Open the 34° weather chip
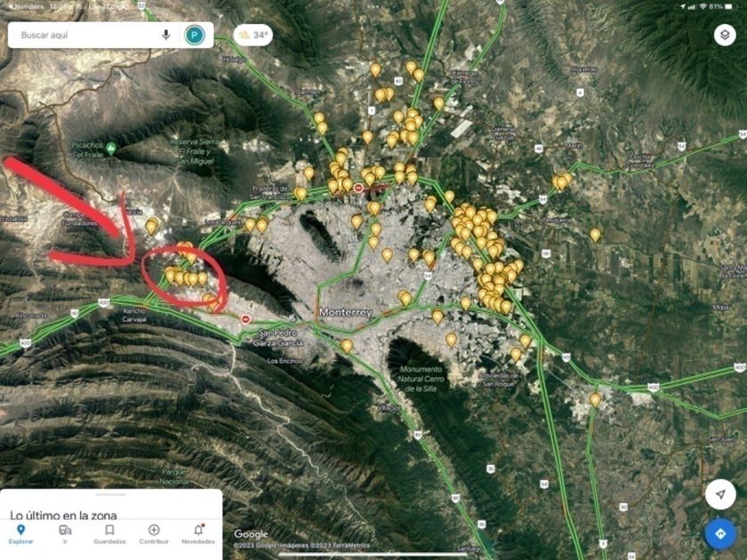Image resolution: width=747 pixels, height=560 pixels. 253,35
